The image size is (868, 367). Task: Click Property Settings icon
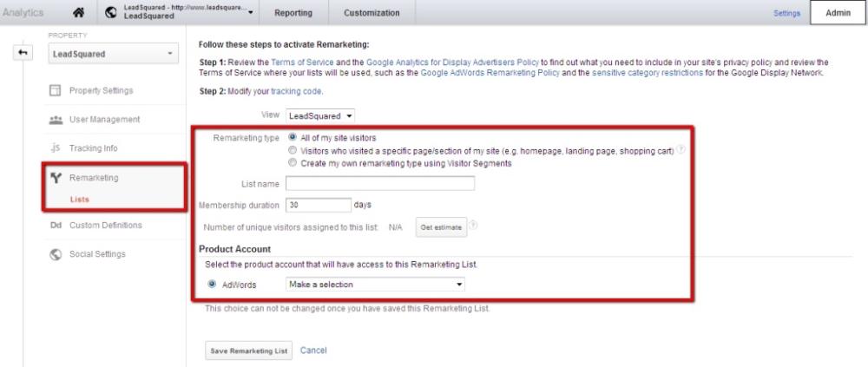[55, 90]
